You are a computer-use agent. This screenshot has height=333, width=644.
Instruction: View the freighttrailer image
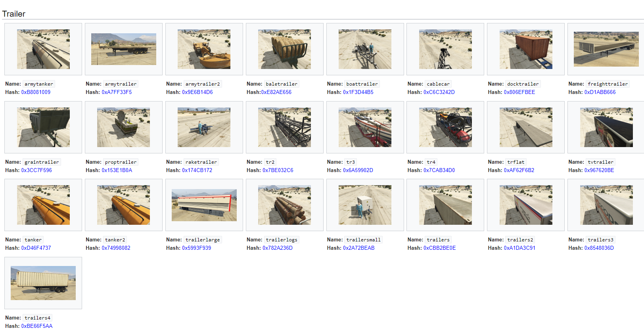click(606, 49)
